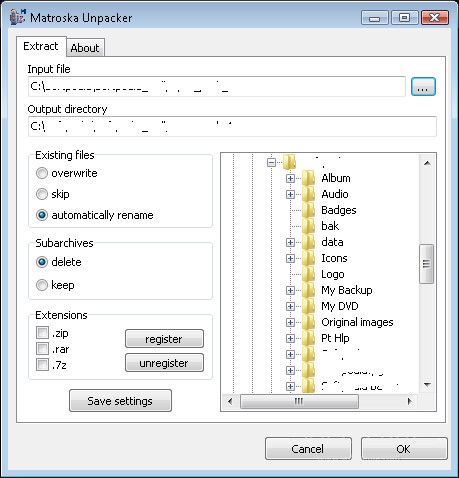This screenshot has width=459, height=478.
Task: Switch to the About tab
Action: point(85,48)
